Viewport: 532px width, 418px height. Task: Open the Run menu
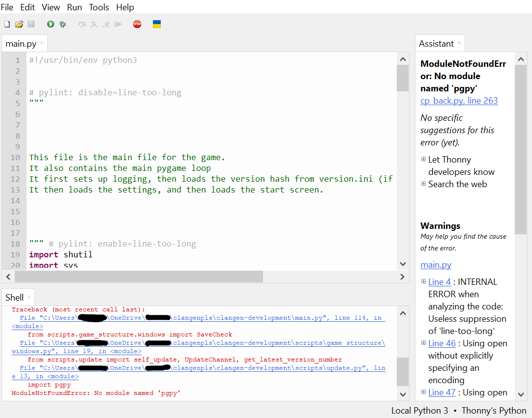click(x=74, y=7)
